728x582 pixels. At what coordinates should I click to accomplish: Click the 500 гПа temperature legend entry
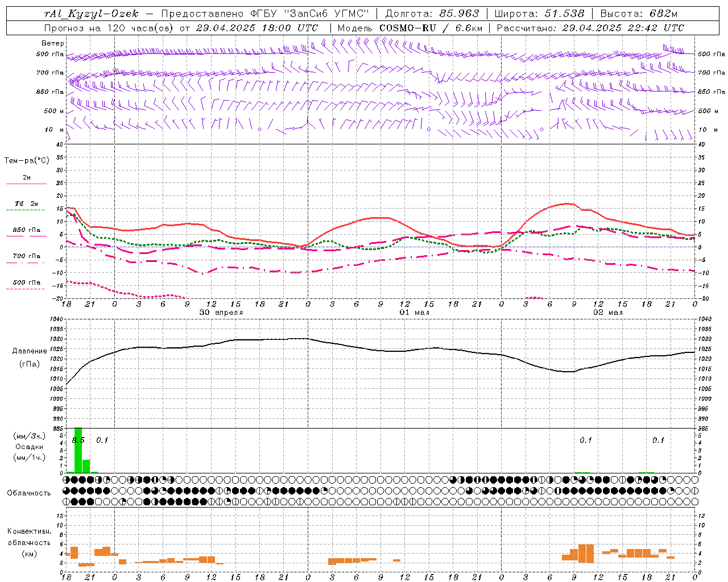tap(26, 282)
